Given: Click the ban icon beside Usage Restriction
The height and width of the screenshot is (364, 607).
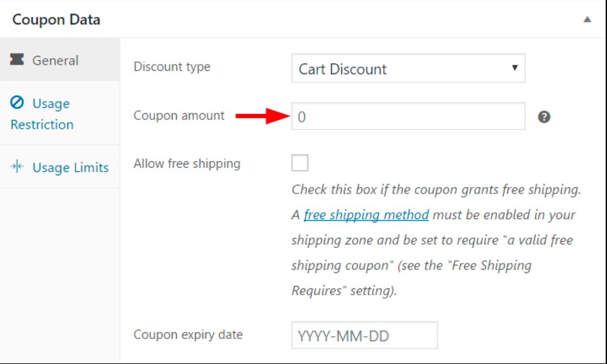Looking at the screenshot, I should (18, 103).
